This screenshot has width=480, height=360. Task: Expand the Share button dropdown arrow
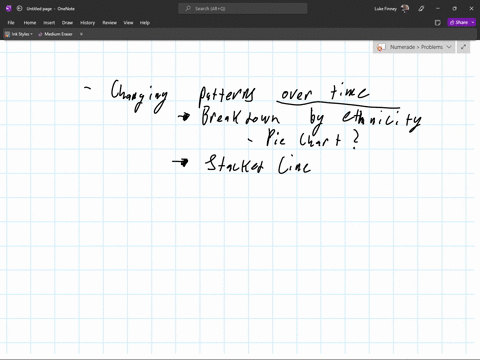click(473, 22)
